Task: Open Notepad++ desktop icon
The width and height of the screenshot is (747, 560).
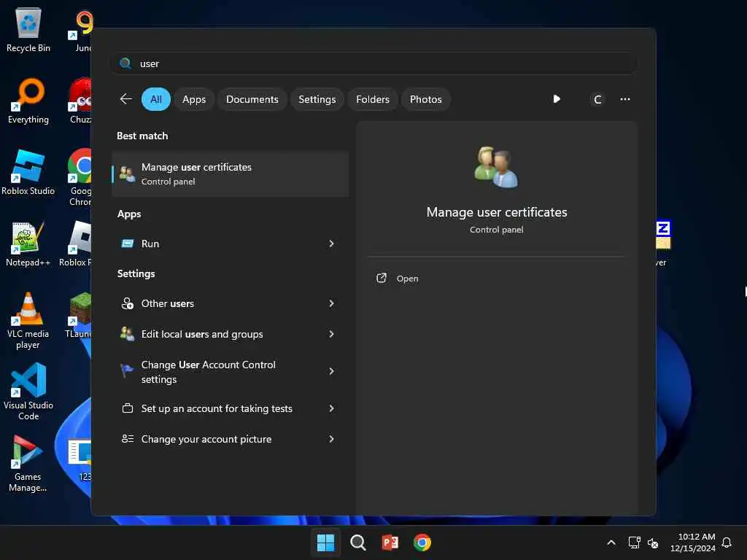Action: pos(28,244)
